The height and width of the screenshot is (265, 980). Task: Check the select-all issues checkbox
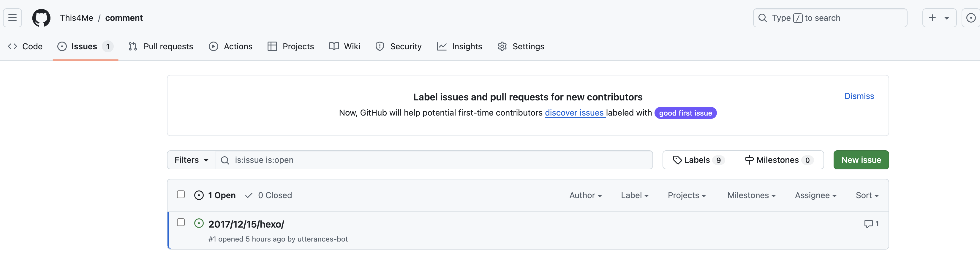point(181,195)
